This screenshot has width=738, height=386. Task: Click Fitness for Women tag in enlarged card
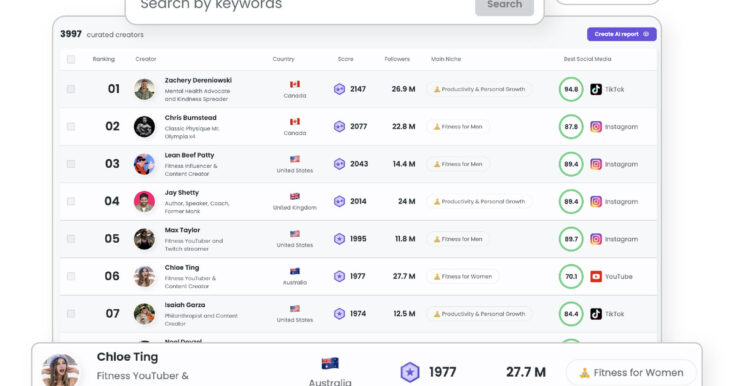coord(631,373)
